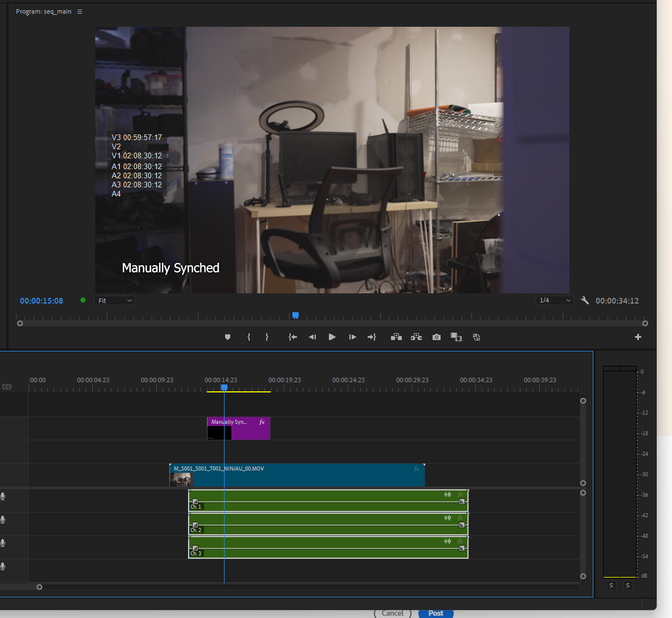Toggle voice-over record mic on the bottom audio track
This screenshot has height=618, width=672.
click(2, 566)
